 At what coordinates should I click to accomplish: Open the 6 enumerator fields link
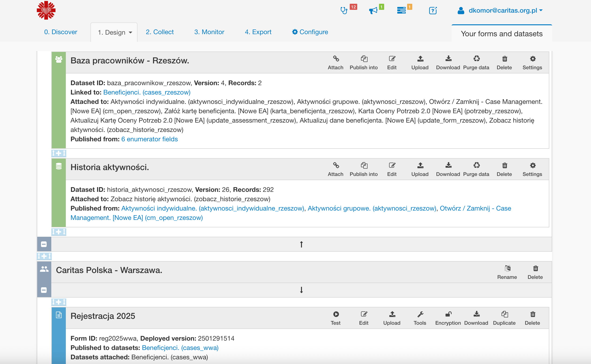click(x=149, y=139)
